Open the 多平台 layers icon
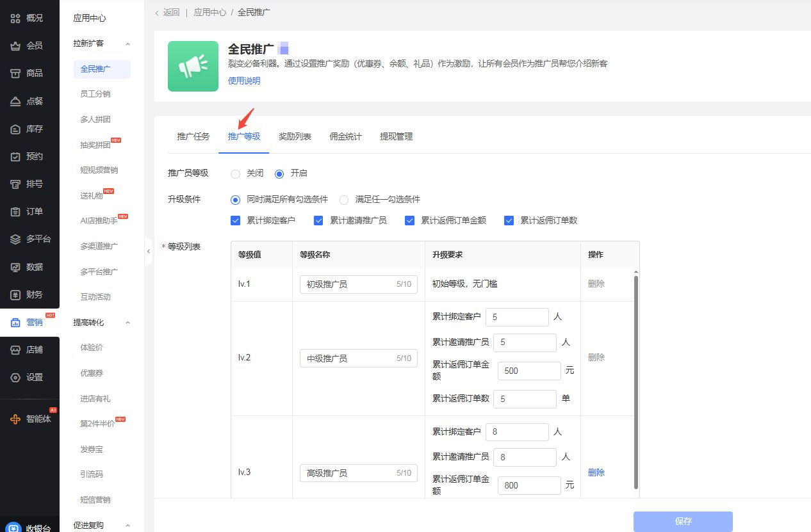The image size is (811, 532). tap(15, 239)
